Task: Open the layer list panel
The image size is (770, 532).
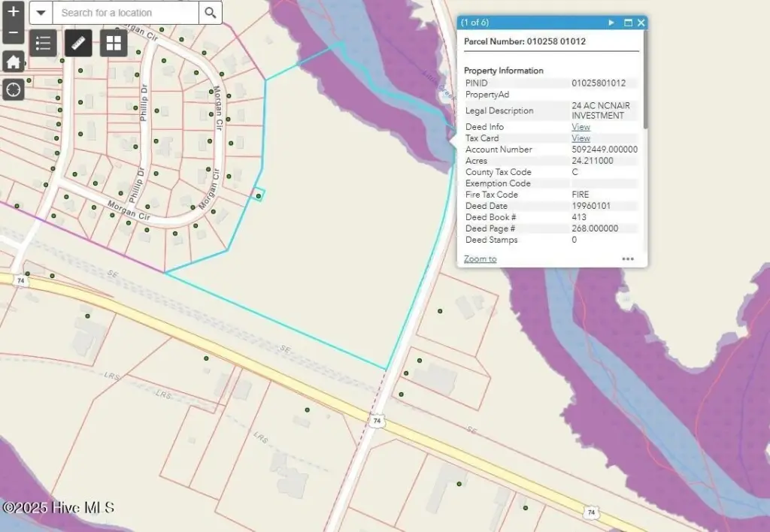Action: (x=43, y=43)
